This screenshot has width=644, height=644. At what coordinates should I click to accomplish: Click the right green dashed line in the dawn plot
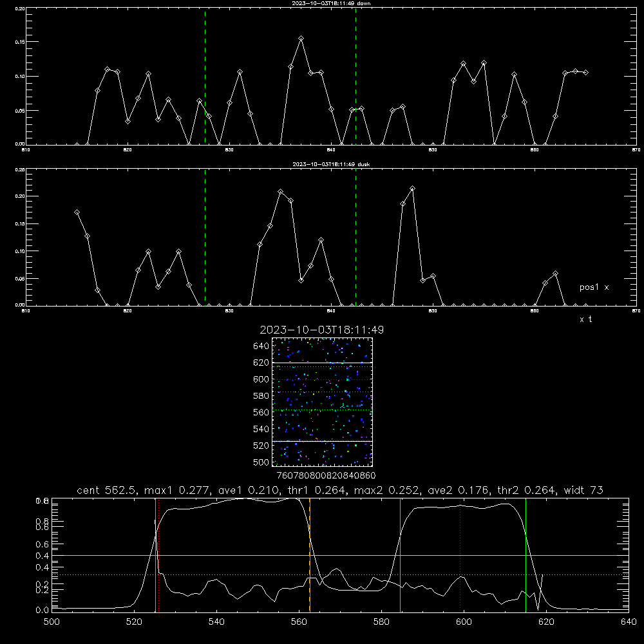(355, 76)
